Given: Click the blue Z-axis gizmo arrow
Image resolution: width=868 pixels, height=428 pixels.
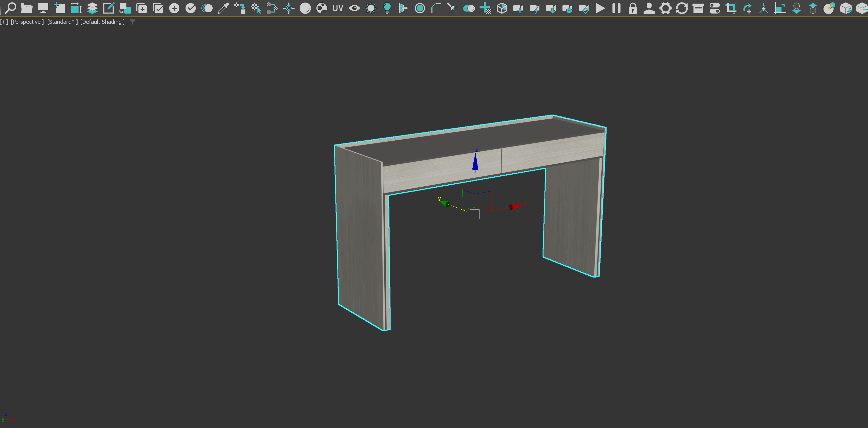Looking at the screenshot, I should (x=475, y=161).
